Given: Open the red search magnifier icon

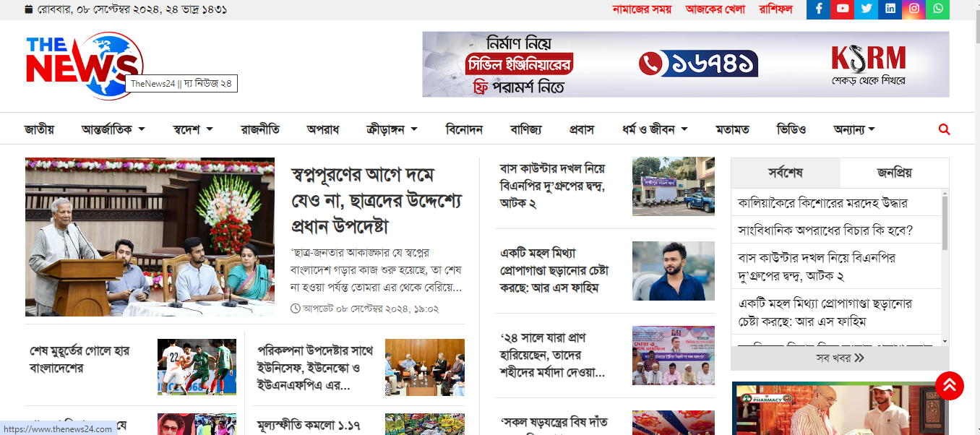Looking at the screenshot, I should pos(944,129).
